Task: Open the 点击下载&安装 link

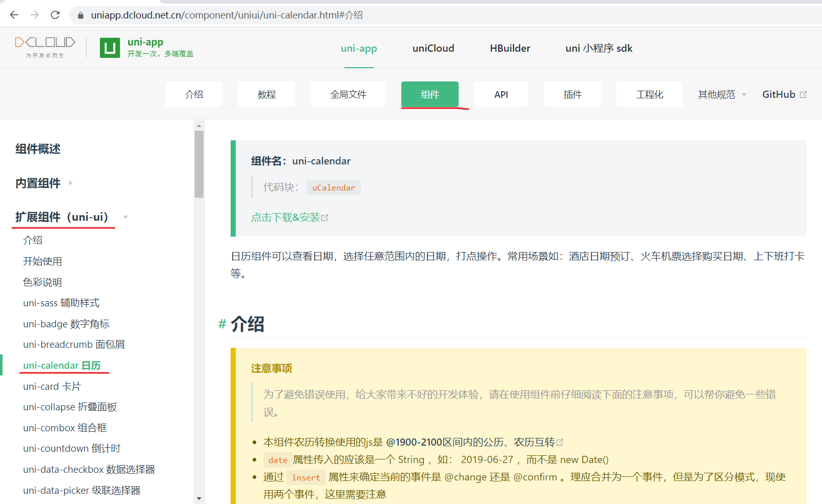Action: 290,218
